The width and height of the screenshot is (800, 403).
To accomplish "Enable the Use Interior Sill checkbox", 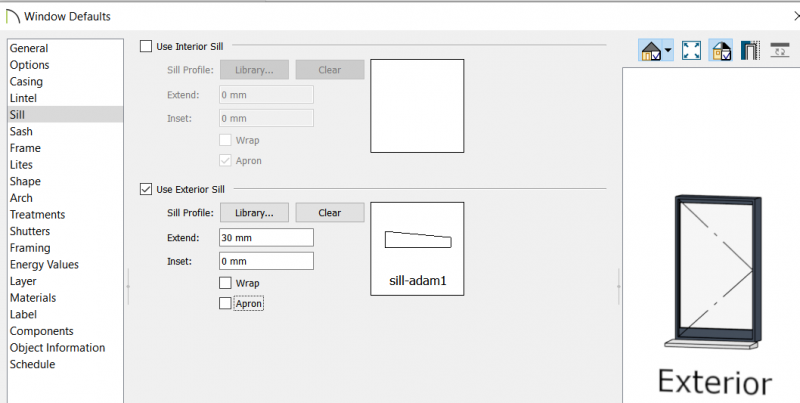I will tap(146, 46).
